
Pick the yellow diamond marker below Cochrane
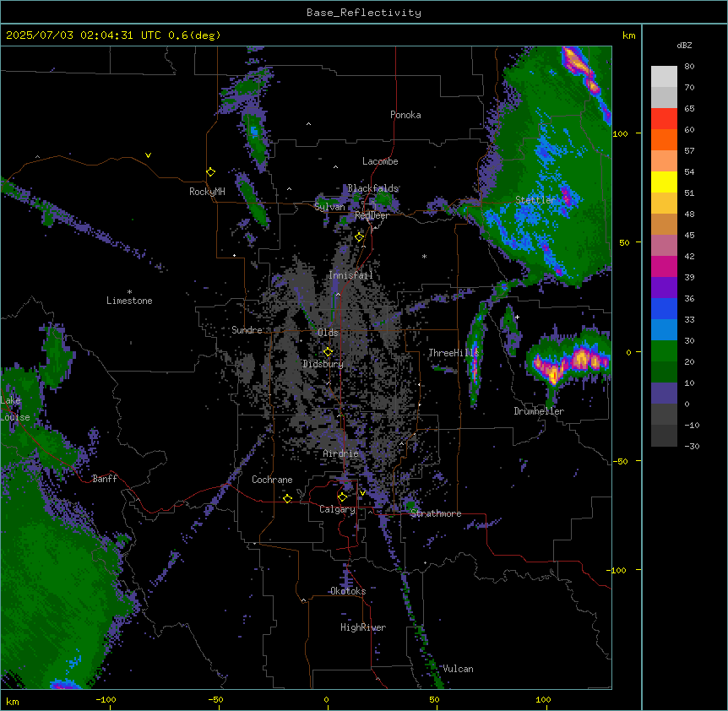tap(287, 498)
